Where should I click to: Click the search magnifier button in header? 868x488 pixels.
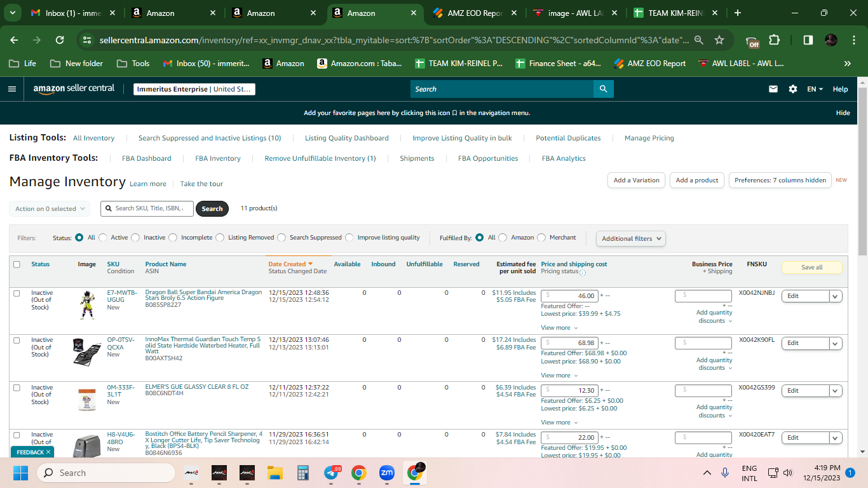click(x=603, y=89)
